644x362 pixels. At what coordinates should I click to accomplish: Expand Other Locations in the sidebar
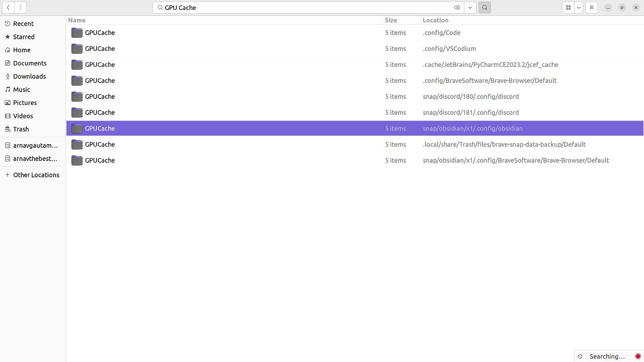pyautogui.click(x=36, y=174)
